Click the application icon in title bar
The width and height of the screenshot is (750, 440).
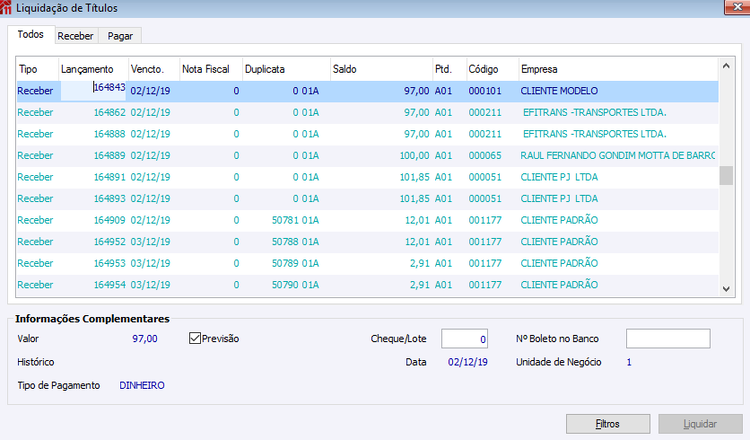(x=6, y=7)
